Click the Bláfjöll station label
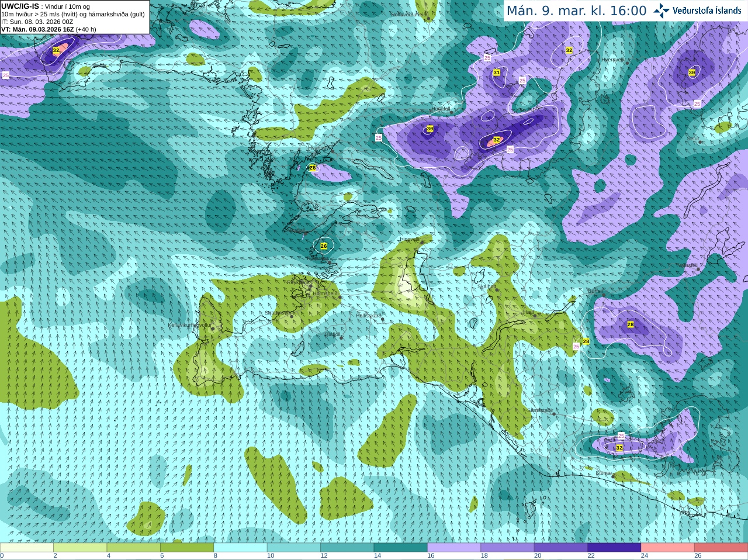The height and width of the screenshot is (560, 748). pos(333,334)
